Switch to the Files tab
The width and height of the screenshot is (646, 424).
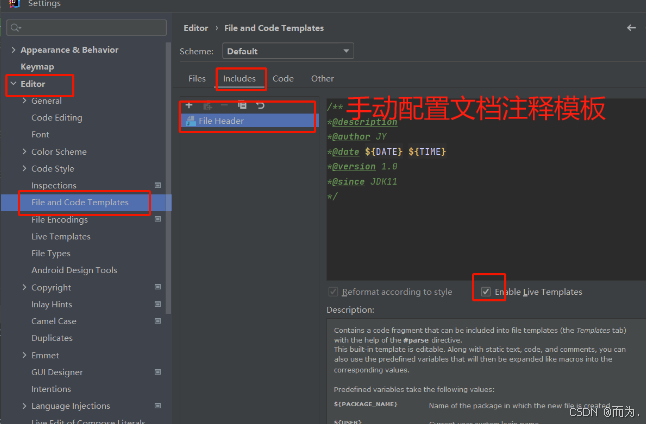(197, 79)
